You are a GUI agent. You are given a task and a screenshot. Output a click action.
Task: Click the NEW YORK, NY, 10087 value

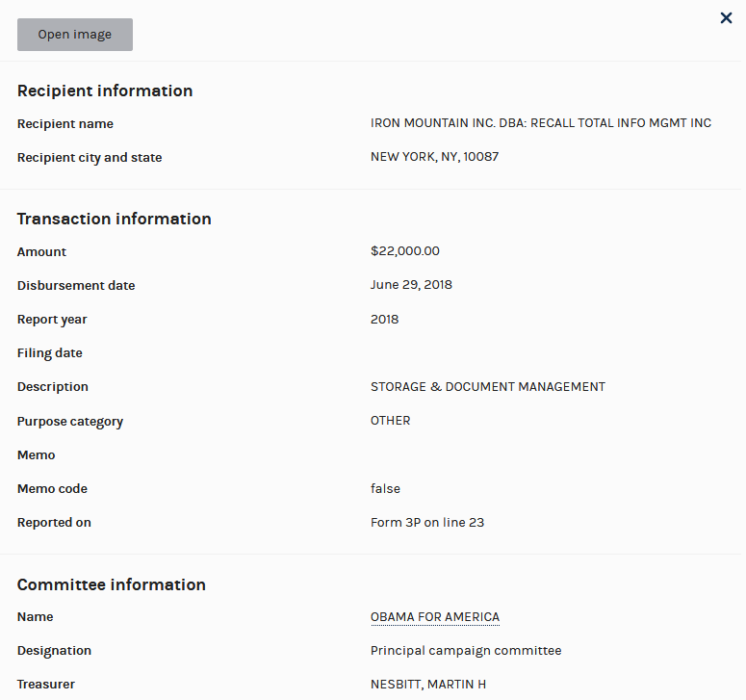pyautogui.click(x=434, y=157)
